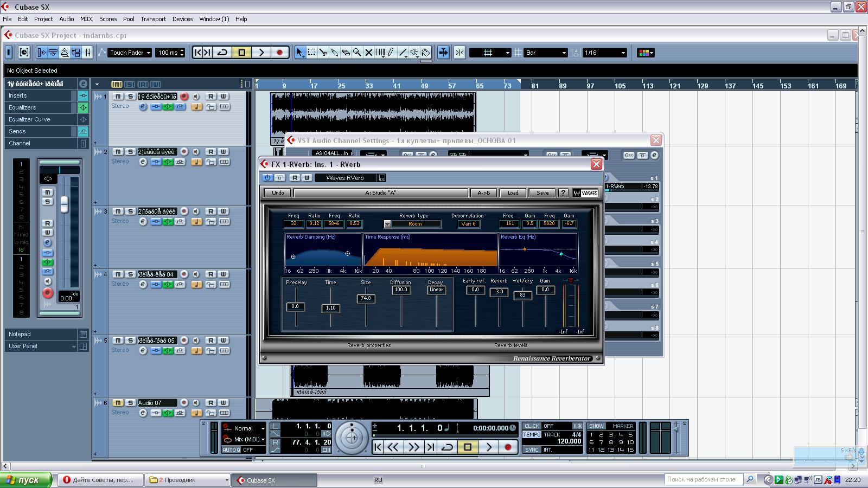Image resolution: width=868 pixels, height=488 pixels.
Task: Enable Write automation on Audio 07 track
Action: tap(223, 403)
